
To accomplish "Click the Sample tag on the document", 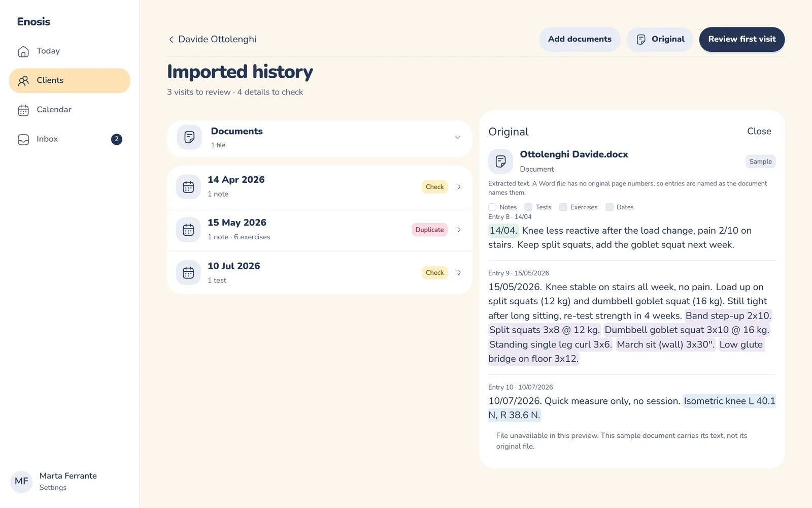I will click(760, 162).
